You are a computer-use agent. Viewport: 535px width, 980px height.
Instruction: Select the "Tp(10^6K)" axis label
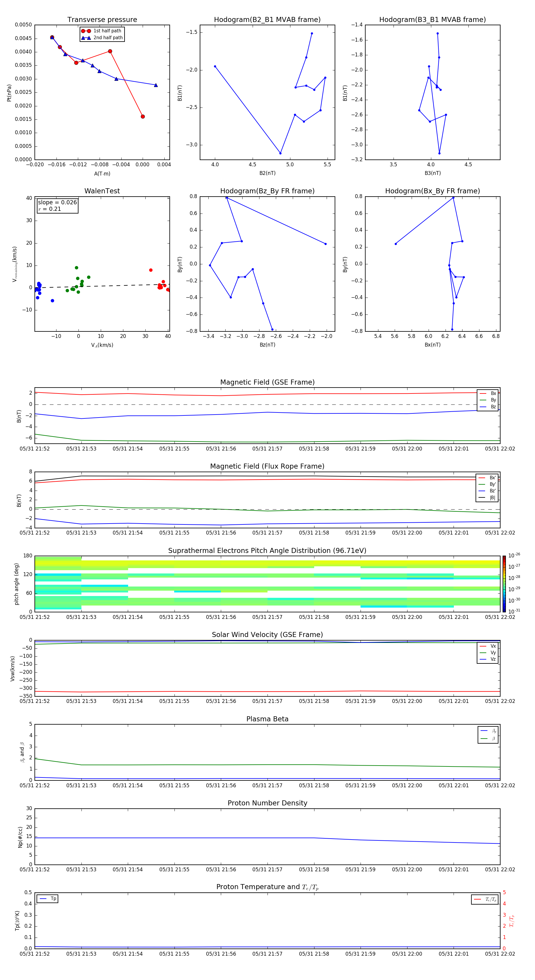point(17,921)
